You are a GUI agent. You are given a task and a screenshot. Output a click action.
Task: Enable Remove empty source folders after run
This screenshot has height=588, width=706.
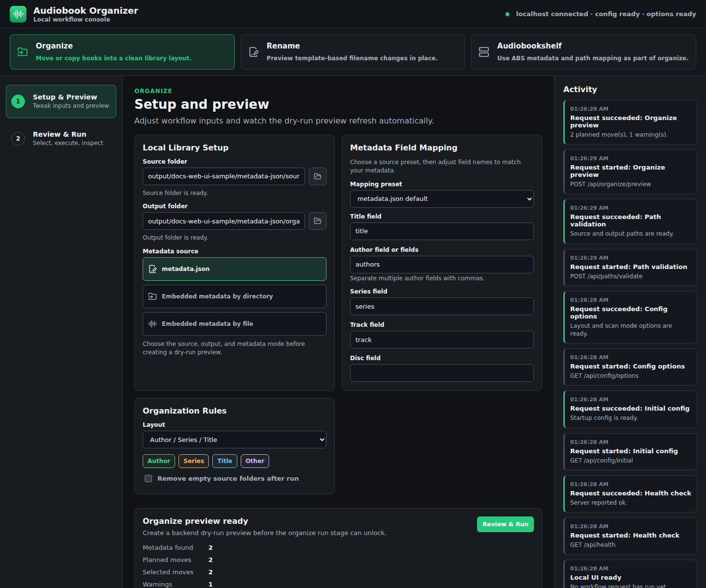pos(148,479)
